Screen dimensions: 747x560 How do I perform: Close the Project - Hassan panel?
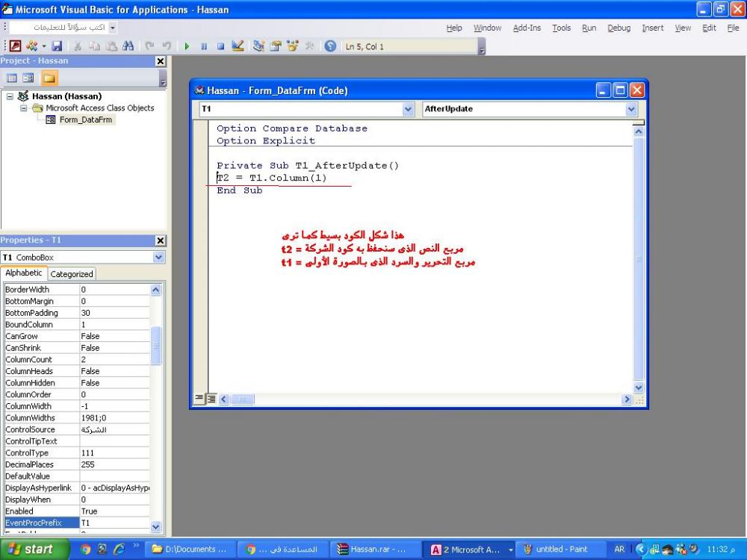[x=161, y=61]
